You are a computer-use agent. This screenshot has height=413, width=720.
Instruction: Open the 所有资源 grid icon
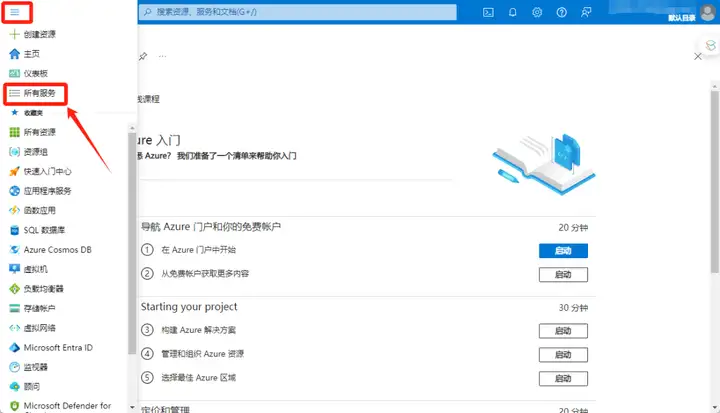click(x=15, y=132)
